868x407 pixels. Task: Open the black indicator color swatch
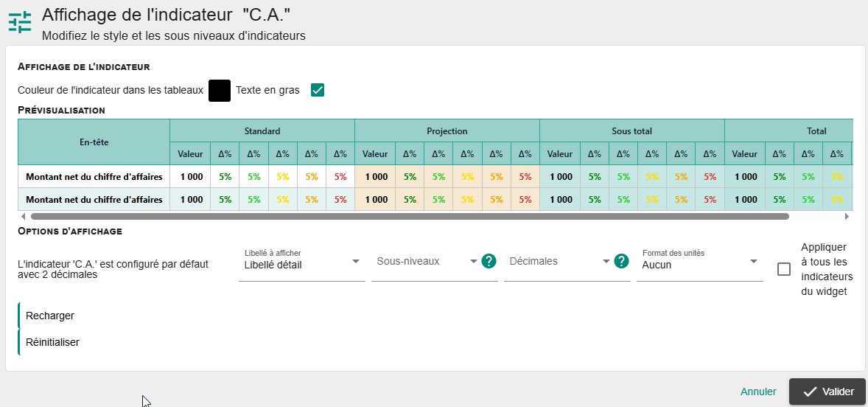coord(220,91)
